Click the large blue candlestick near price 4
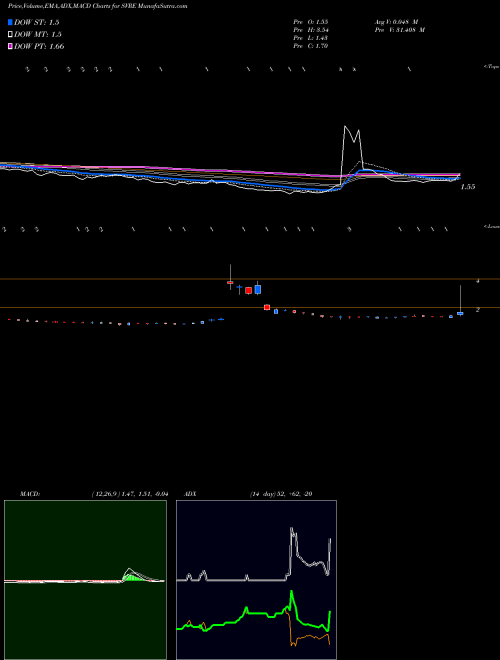The width and height of the screenshot is (500, 660). (x=258, y=289)
